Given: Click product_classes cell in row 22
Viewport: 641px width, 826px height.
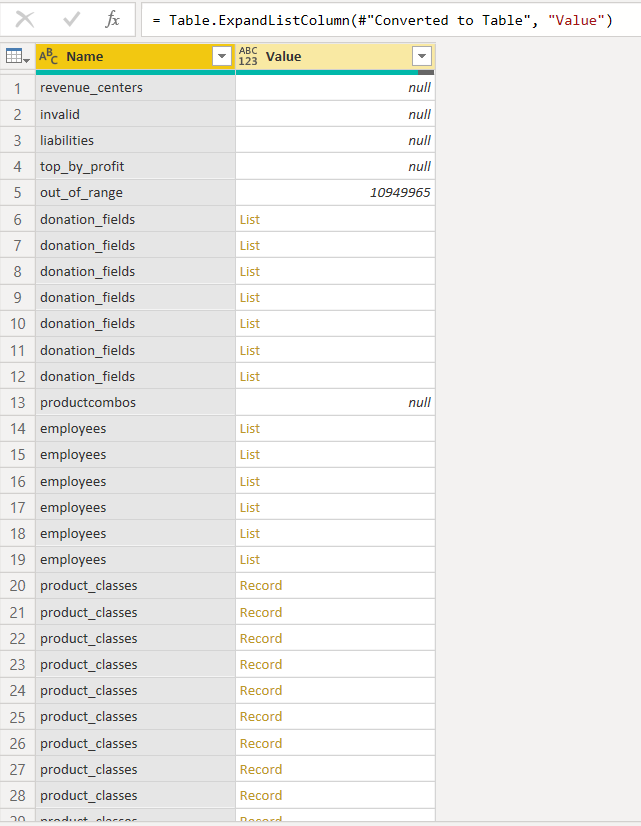Looking at the screenshot, I should (x=135, y=638).
